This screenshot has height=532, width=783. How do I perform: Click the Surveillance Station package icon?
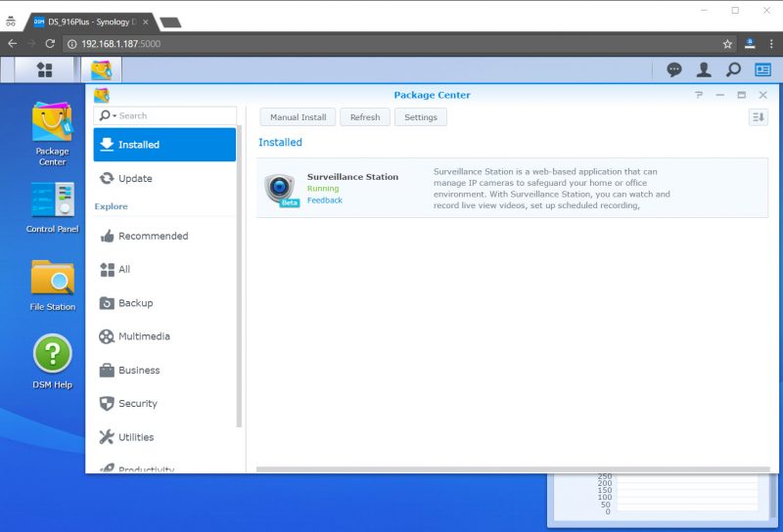(281, 190)
